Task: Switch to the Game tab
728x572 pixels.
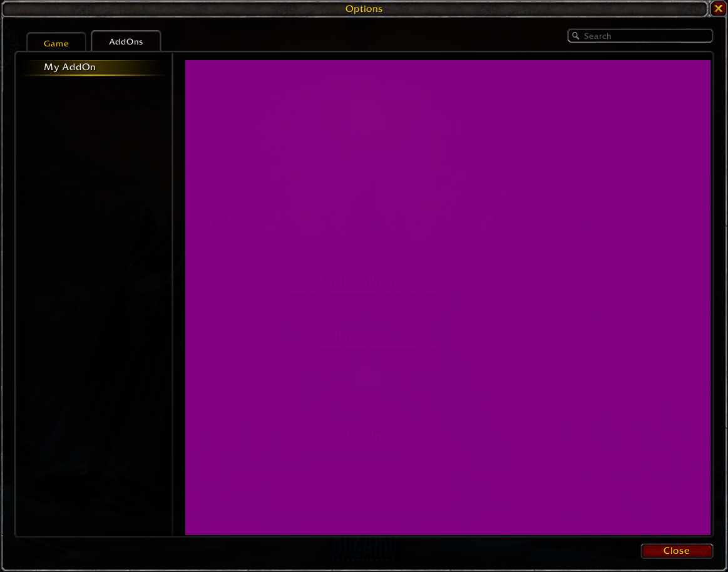Action: click(x=56, y=42)
